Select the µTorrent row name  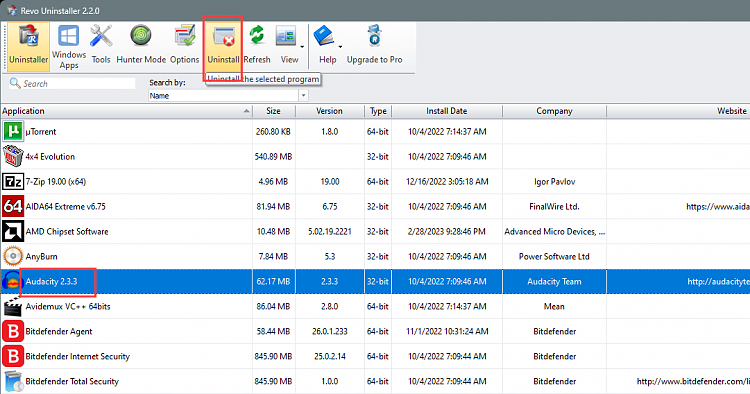coord(41,131)
